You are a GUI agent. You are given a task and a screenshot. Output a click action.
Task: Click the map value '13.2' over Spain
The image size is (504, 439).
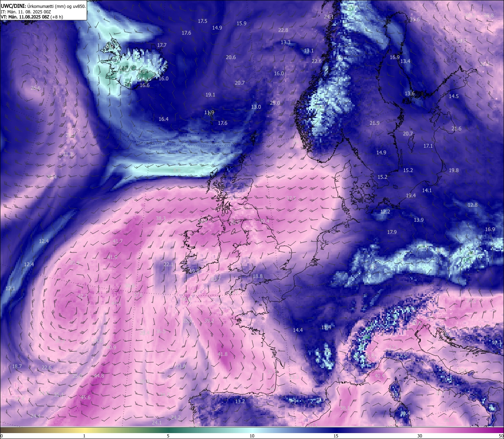click(x=240, y=402)
